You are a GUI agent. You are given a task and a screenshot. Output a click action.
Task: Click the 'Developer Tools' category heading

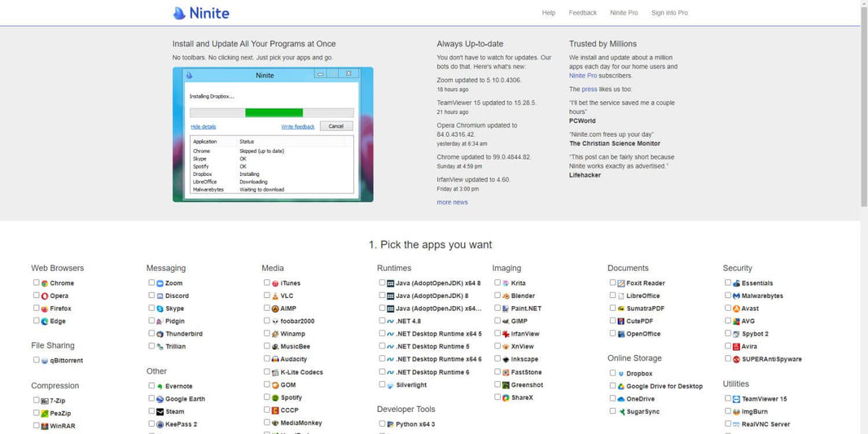406,410
